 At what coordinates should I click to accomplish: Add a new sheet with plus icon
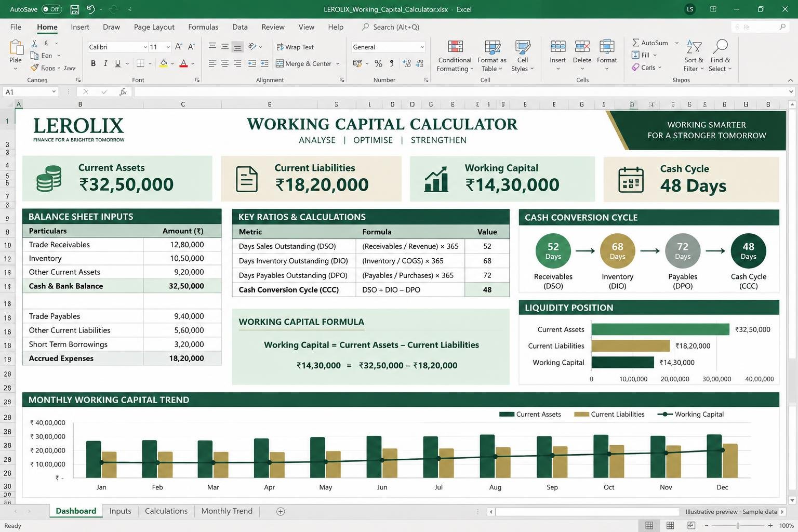tap(281, 511)
